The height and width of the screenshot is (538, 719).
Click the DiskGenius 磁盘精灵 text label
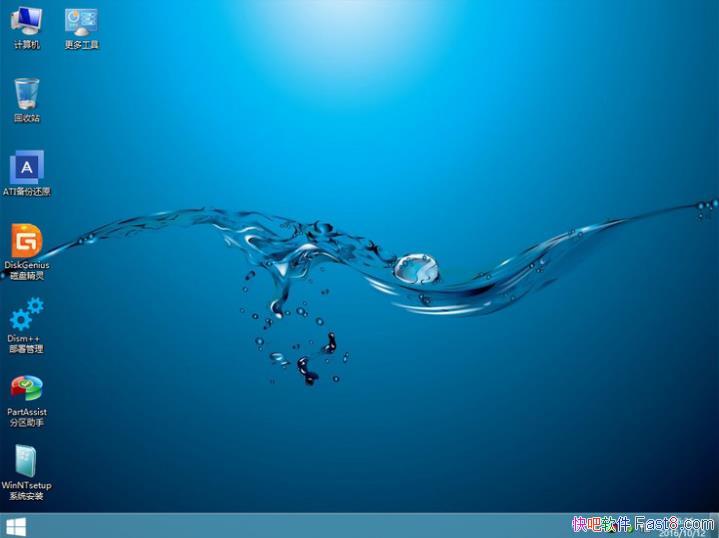point(27,270)
